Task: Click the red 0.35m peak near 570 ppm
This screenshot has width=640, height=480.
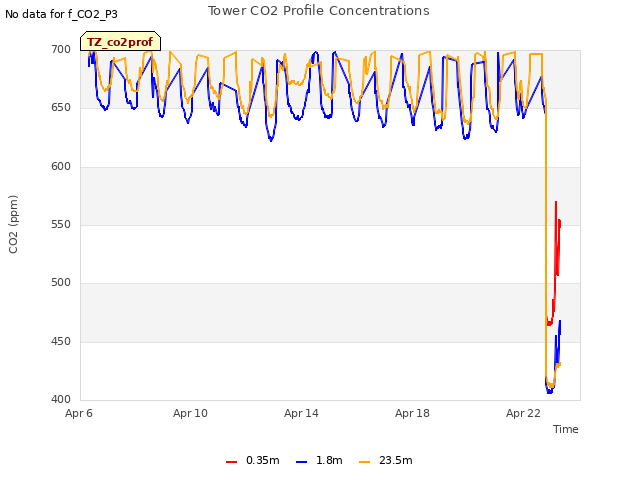Action: coord(556,202)
